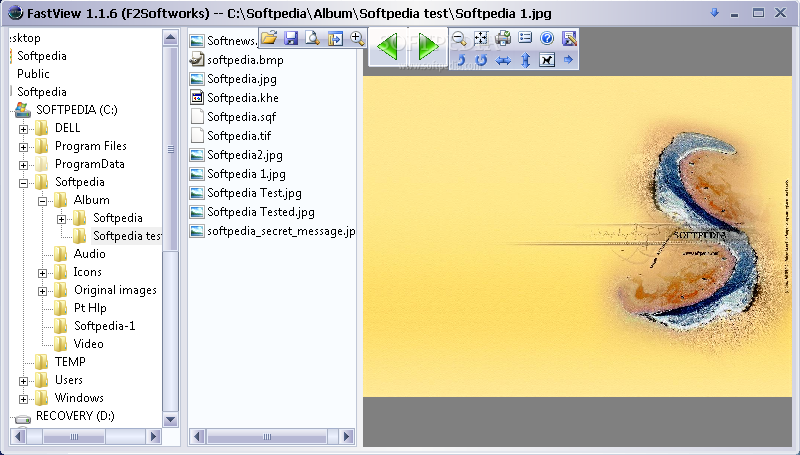
Task: Click the FastView globe icon in title bar
Action: (15, 12)
